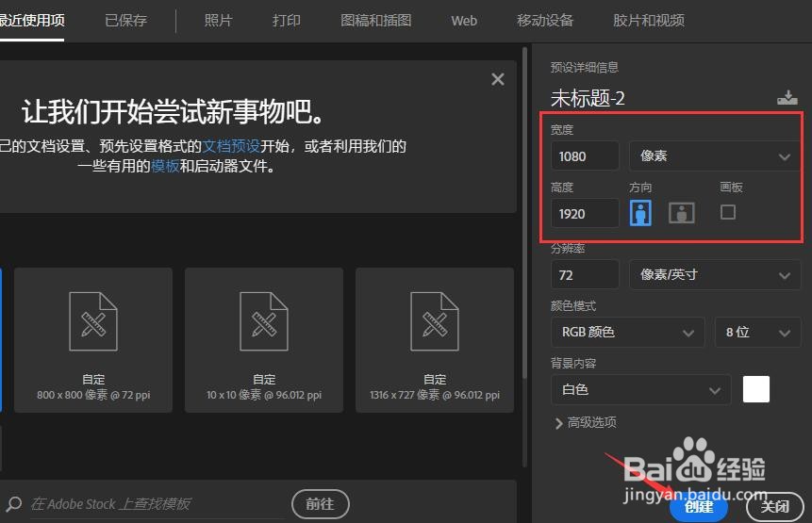Open the 打印 tab

click(x=287, y=21)
